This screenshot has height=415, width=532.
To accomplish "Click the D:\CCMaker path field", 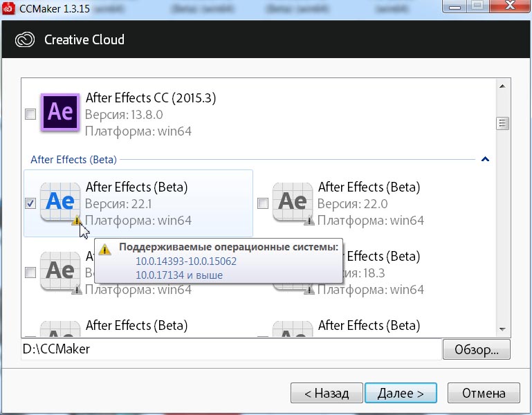I will [x=231, y=349].
